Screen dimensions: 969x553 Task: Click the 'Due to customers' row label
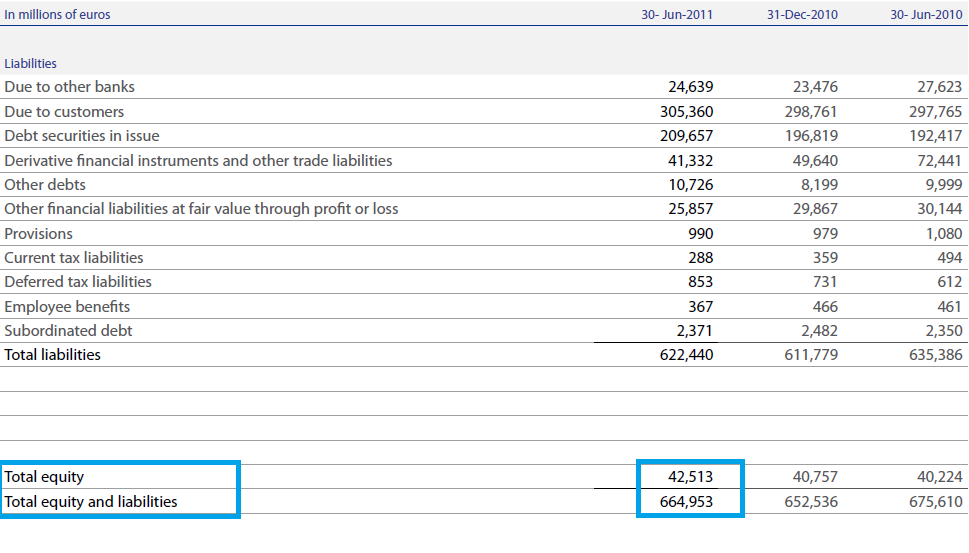click(x=64, y=112)
